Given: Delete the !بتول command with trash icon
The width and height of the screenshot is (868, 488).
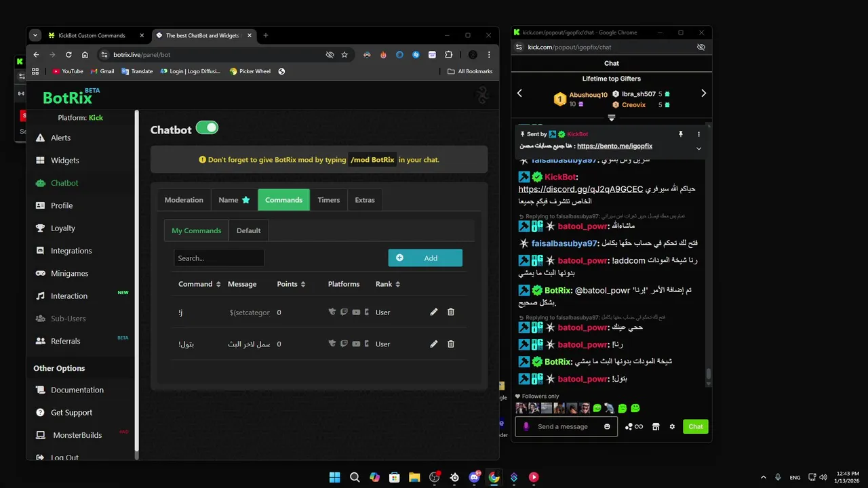Looking at the screenshot, I should pyautogui.click(x=451, y=344).
